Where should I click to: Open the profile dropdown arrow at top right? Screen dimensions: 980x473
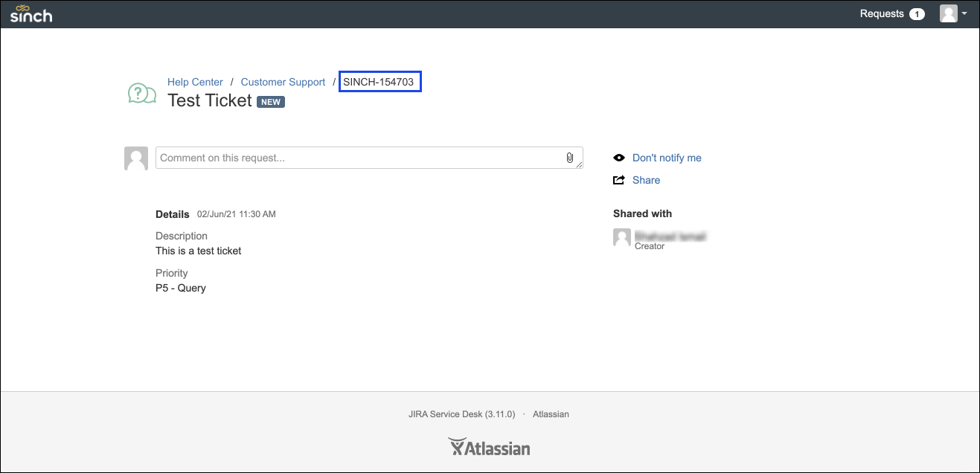click(x=964, y=13)
